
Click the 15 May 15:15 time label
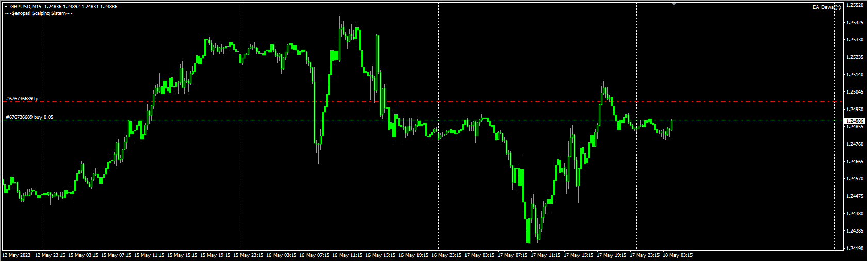(x=182, y=255)
